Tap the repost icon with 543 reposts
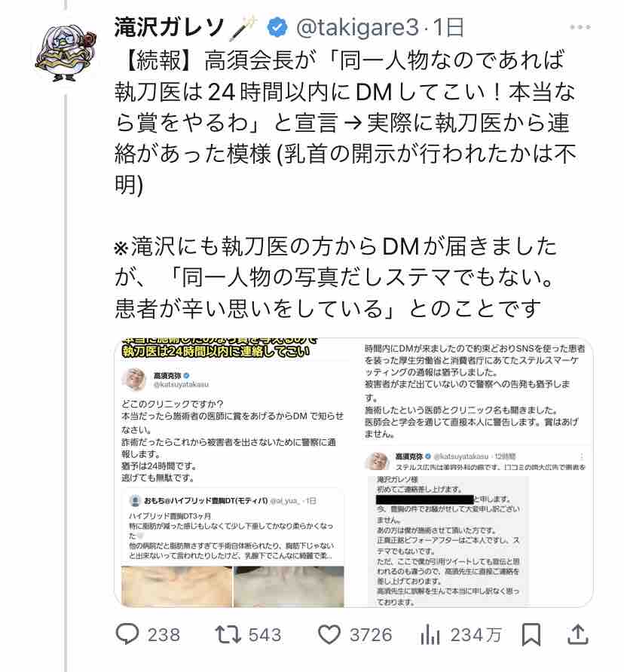The height and width of the screenshot is (672, 624). [x=228, y=635]
